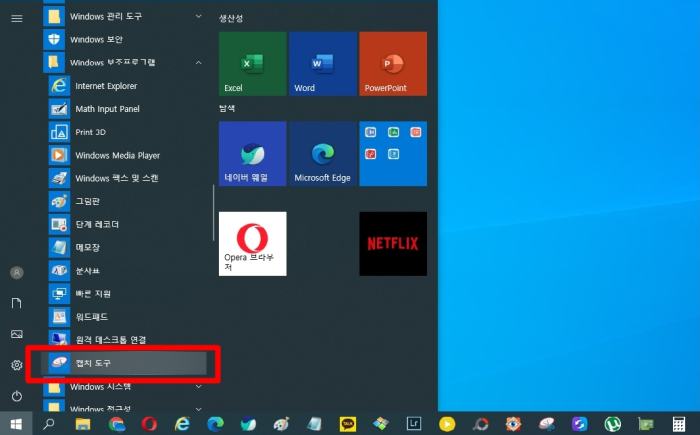Viewport: 700px width, 435px height.
Task: Launch Opera from the taskbar
Action: 149,424
